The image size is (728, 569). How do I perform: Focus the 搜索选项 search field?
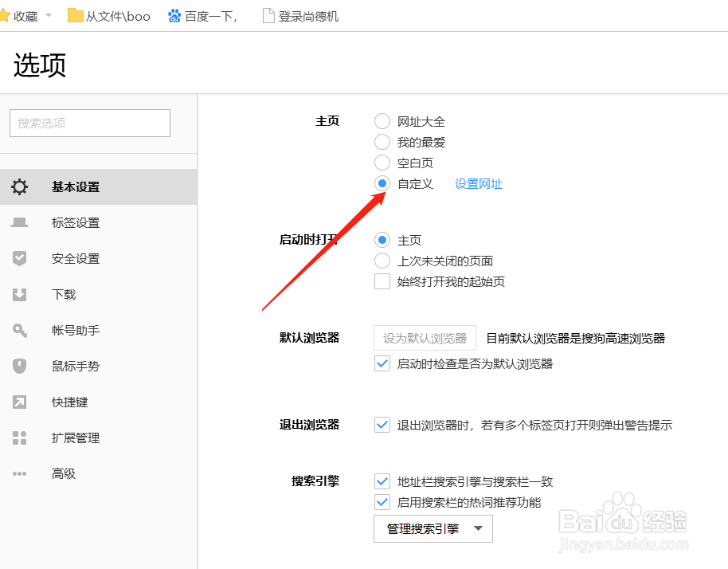tap(90, 123)
